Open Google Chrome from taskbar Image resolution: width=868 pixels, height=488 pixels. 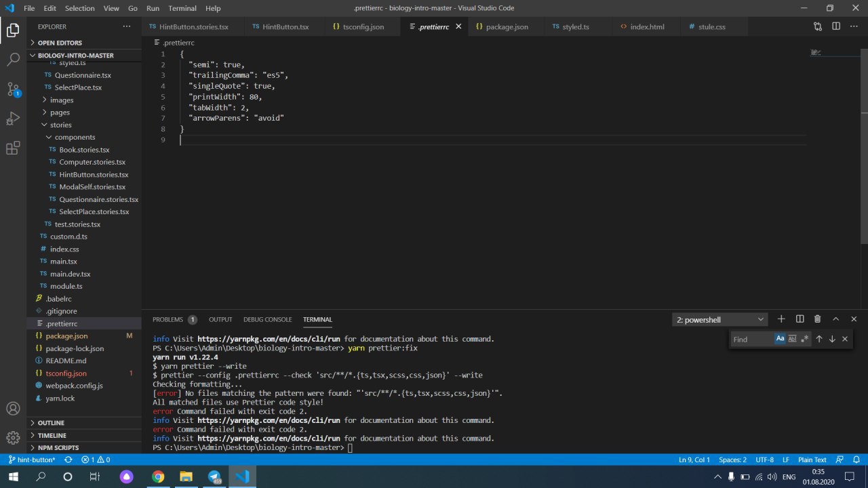pos(157,476)
